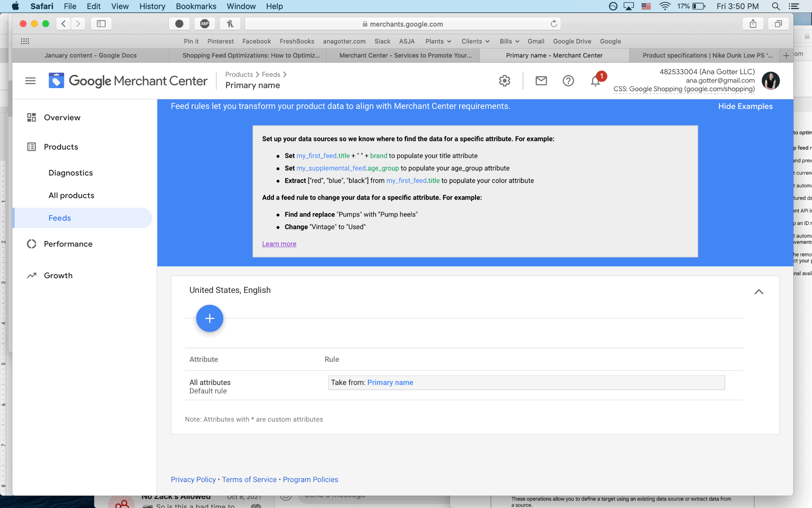Open the Bookmarks menu
The height and width of the screenshot is (508, 812).
[x=196, y=6]
